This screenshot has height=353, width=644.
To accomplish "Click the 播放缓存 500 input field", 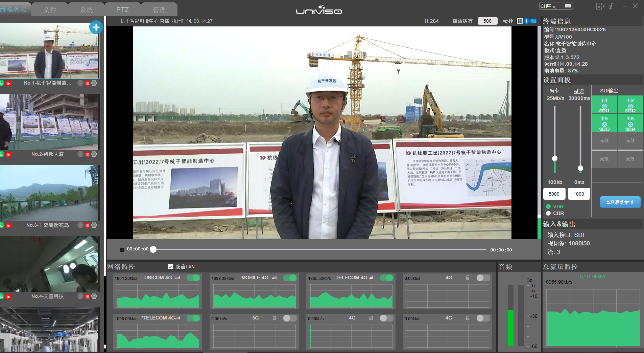I will point(487,21).
